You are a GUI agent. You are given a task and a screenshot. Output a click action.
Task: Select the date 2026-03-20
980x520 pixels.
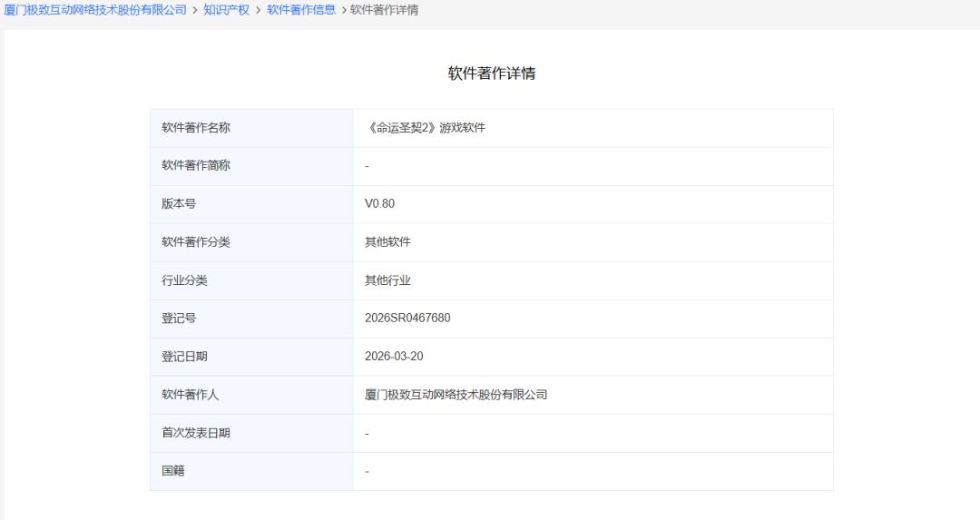click(x=395, y=357)
